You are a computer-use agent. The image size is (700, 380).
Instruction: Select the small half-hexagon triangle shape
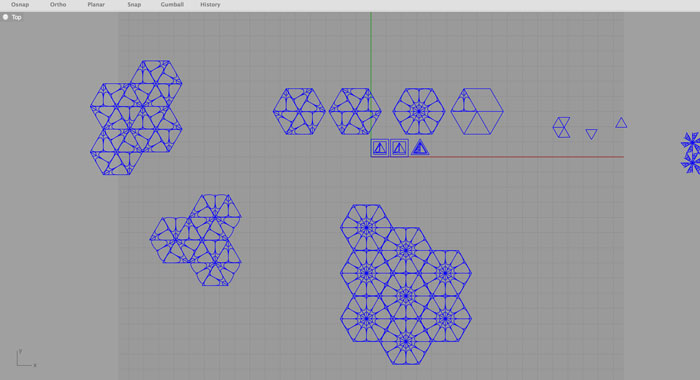[x=562, y=127]
